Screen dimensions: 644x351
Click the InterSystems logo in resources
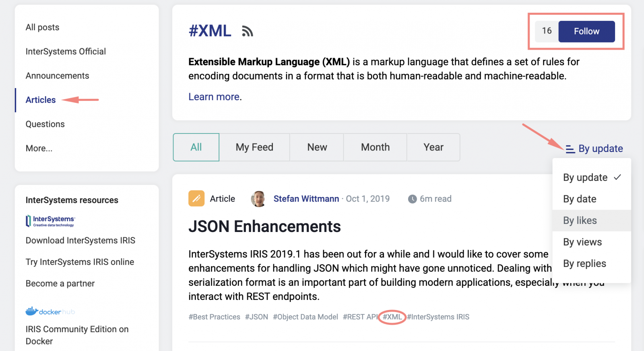tap(51, 221)
